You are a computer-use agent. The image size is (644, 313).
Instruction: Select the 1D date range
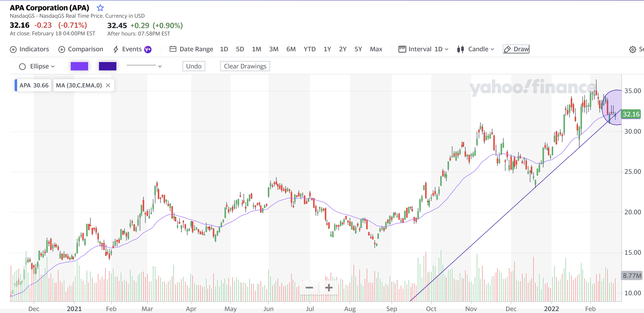224,49
